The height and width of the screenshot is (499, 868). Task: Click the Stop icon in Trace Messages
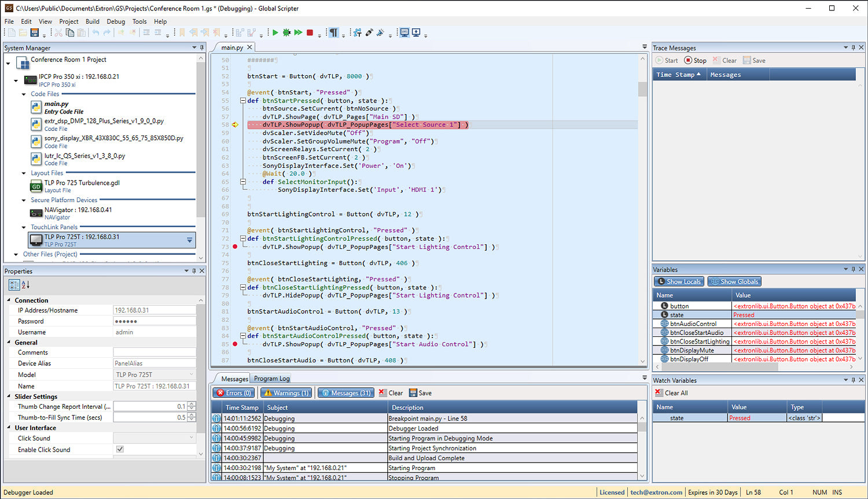(688, 60)
